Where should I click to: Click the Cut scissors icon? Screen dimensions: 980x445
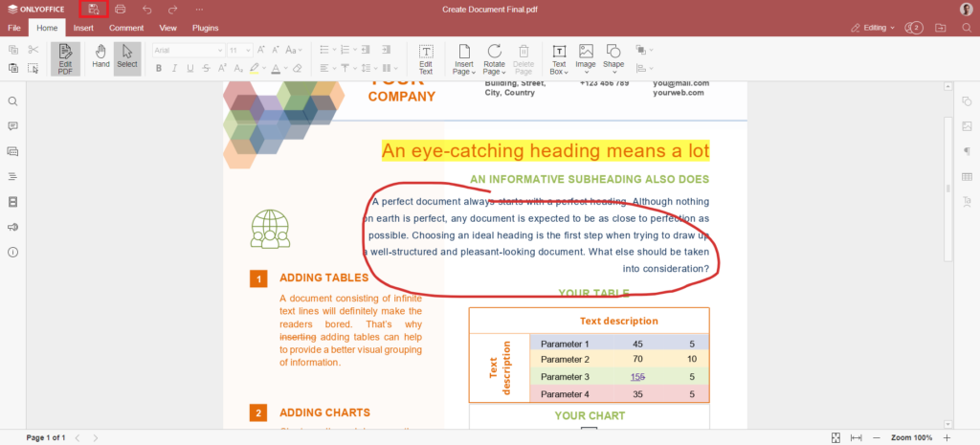[x=33, y=50]
